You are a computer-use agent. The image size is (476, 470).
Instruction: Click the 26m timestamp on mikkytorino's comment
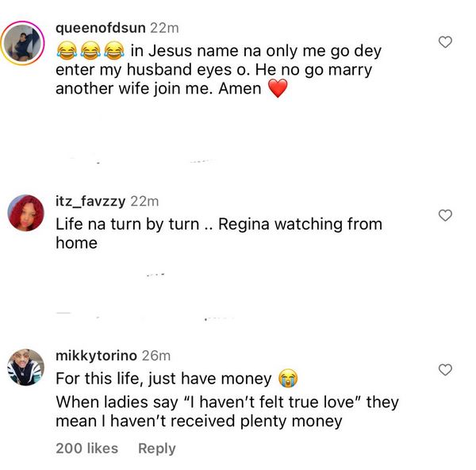pyautogui.click(x=155, y=356)
